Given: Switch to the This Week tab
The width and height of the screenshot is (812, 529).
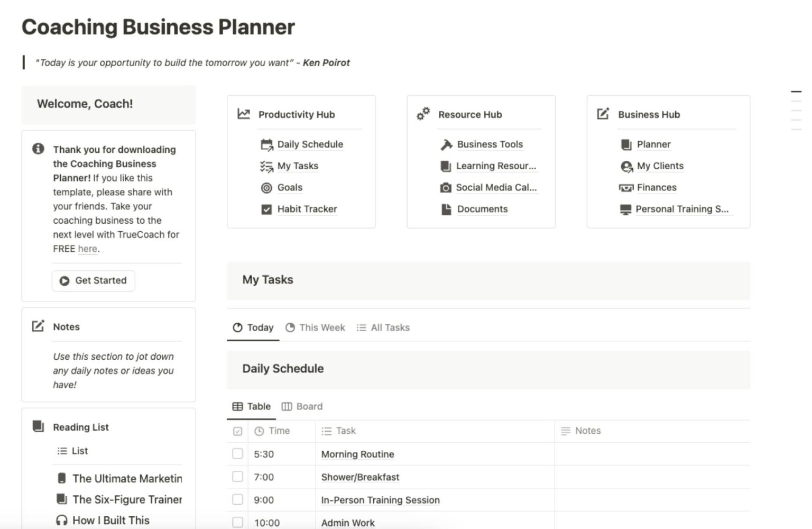Looking at the screenshot, I should tap(315, 327).
